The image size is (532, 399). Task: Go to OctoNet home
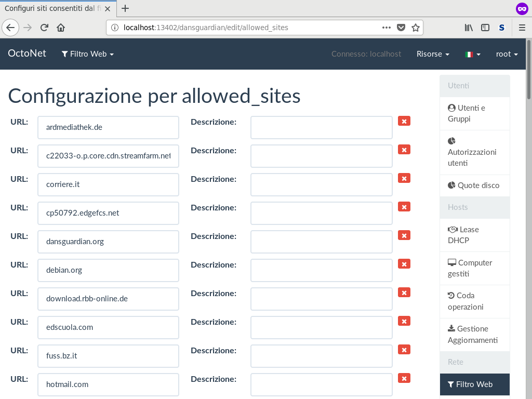pyautogui.click(x=27, y=54)
